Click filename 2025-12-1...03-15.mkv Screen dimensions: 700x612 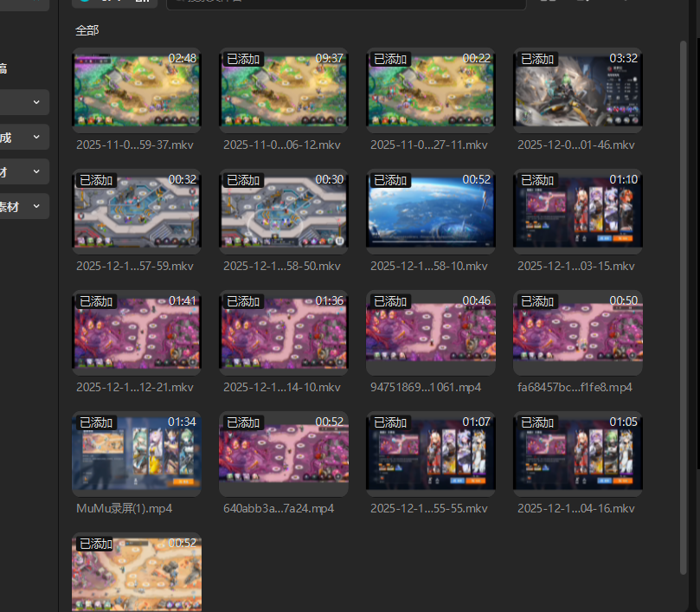pos(576,267)
